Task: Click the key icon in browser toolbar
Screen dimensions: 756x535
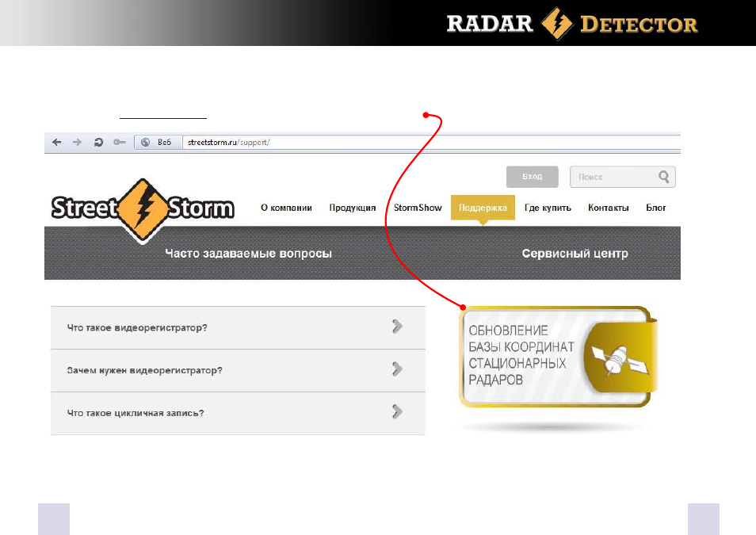Action: [x=120, y=143]
